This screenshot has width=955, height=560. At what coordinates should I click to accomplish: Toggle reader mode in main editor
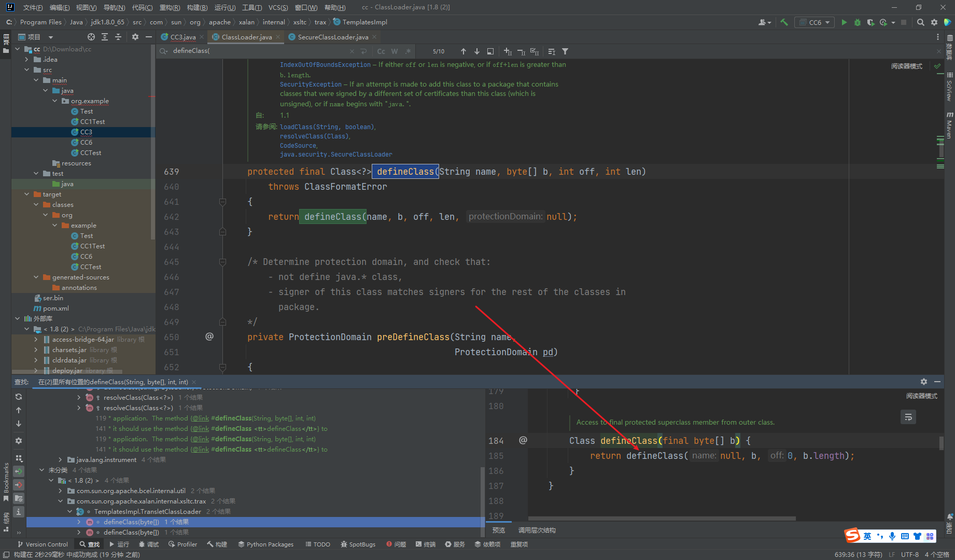coord(906,66)
